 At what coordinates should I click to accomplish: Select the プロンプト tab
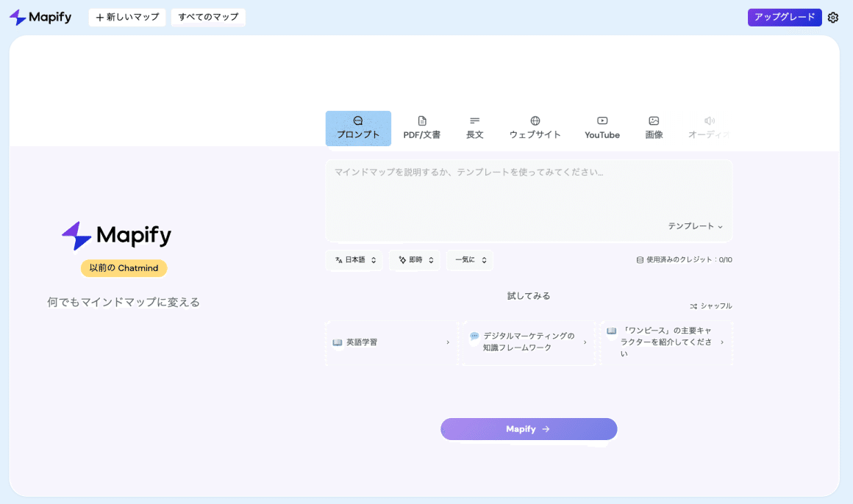point(358,129)
